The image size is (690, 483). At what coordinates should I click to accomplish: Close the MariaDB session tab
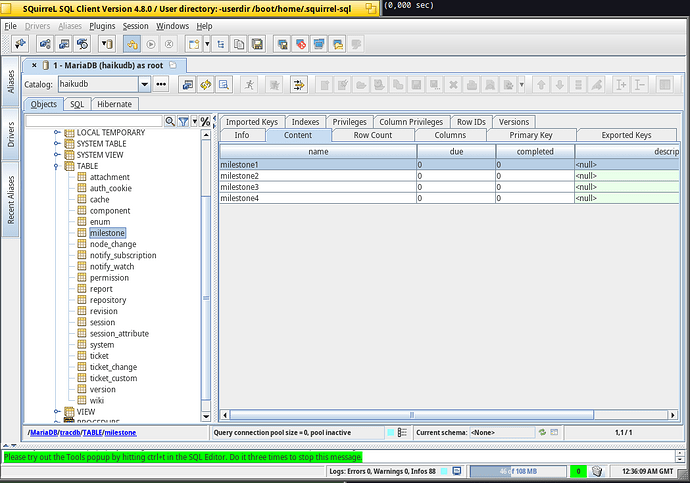pyautogui.click(x=34, y=65)
